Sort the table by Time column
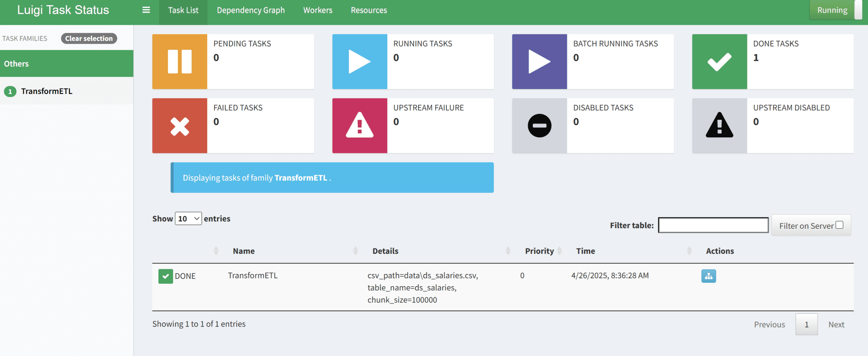This screenshot has height=356, width=868. [x=586, y=251]
